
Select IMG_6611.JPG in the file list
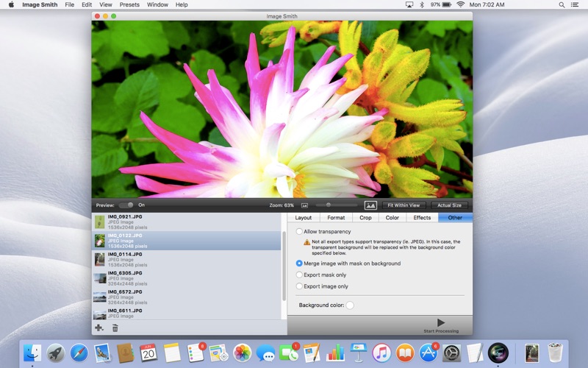(x=187, y=314)
